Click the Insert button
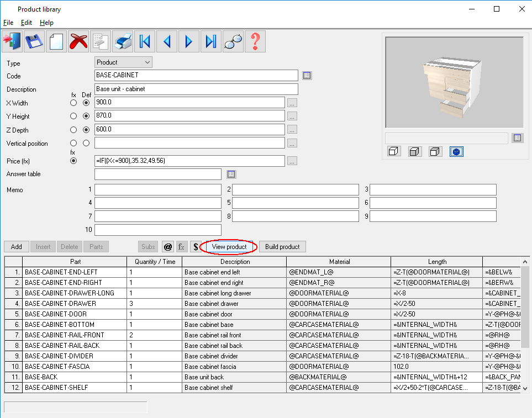The image size is (532, 418). tap(43, 247)
